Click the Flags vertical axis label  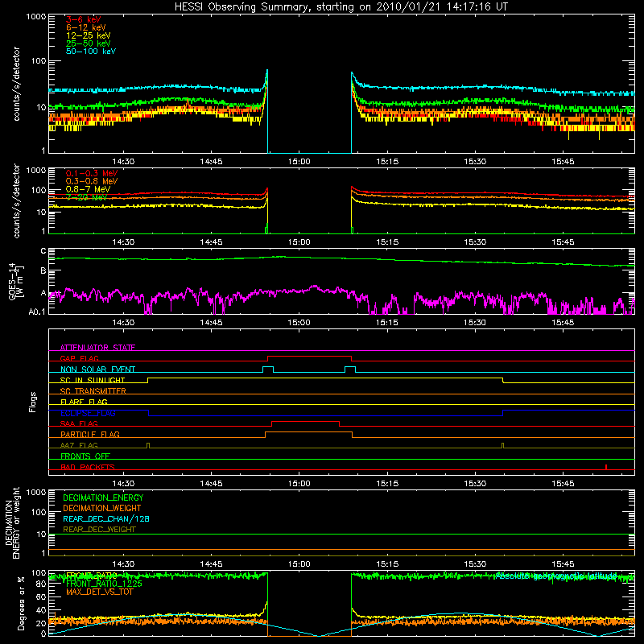point(33,402)
